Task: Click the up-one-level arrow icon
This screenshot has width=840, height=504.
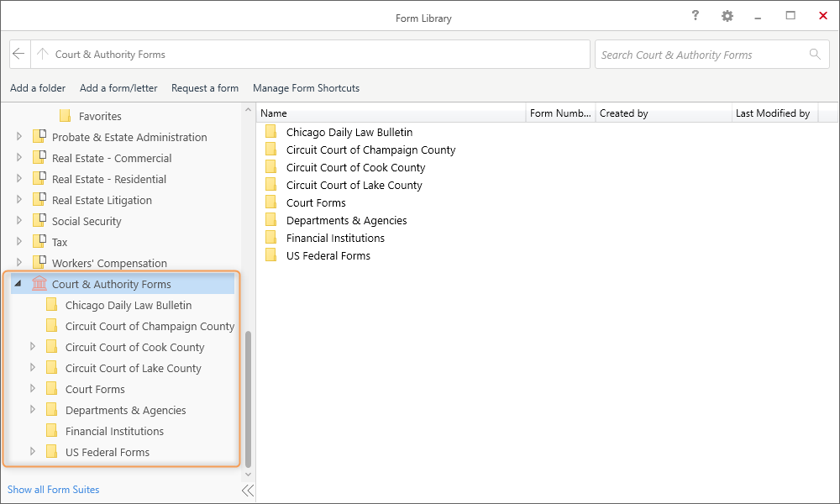Action: tap(43, 54)
